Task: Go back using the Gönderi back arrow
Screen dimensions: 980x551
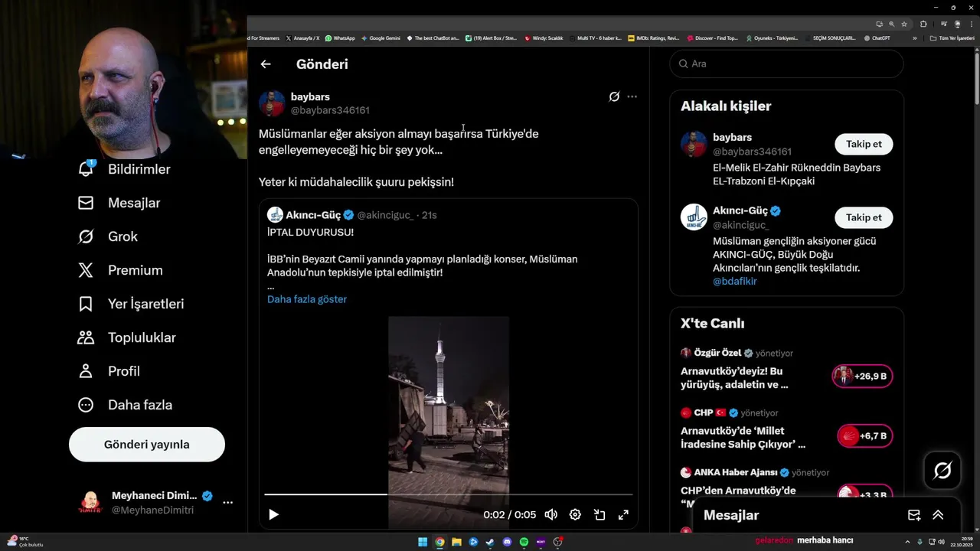Action: click(266, 64)
